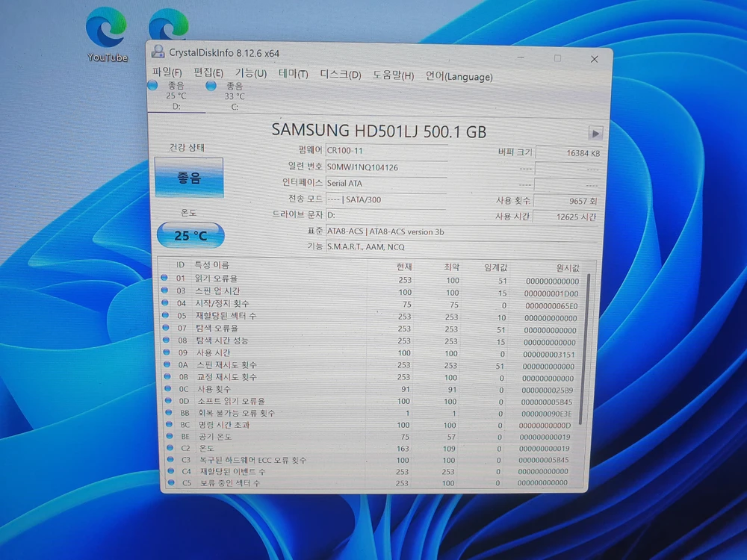Click the next disk arrow button
Screen dimensions: 747x560
[595, 133]
